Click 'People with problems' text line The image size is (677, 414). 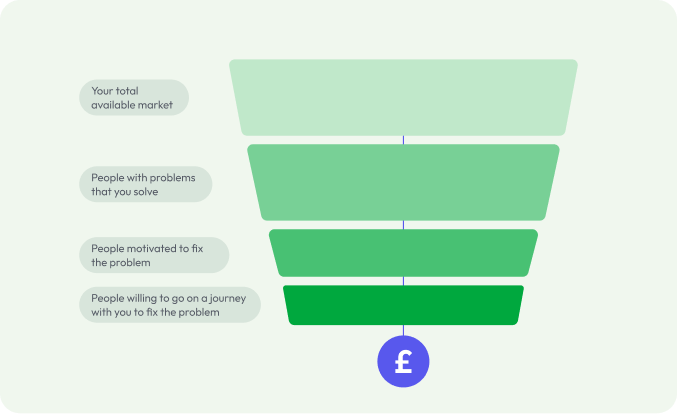coord(143,178)
